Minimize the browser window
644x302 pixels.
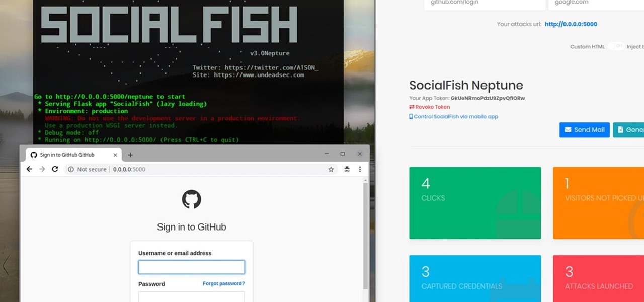[326, 154]
